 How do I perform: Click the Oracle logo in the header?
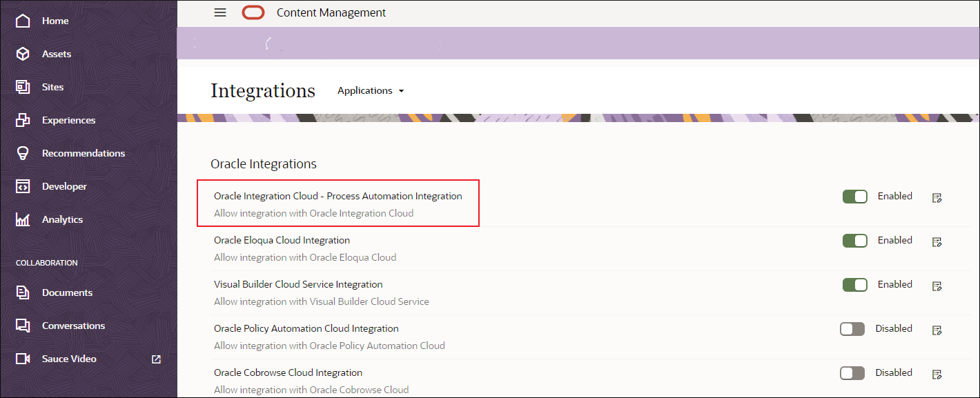click(253, 12)
